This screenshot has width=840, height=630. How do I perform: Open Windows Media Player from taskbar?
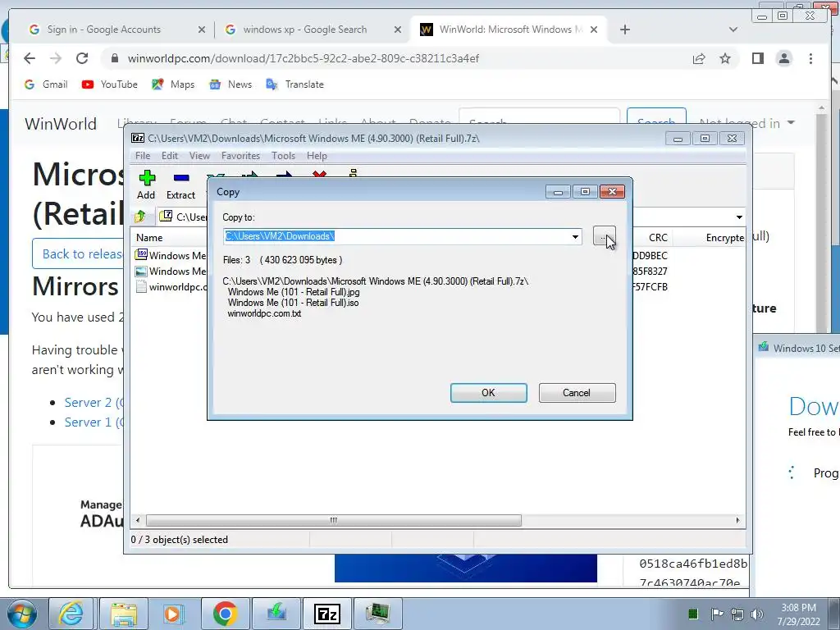click(x=174, y=614)
